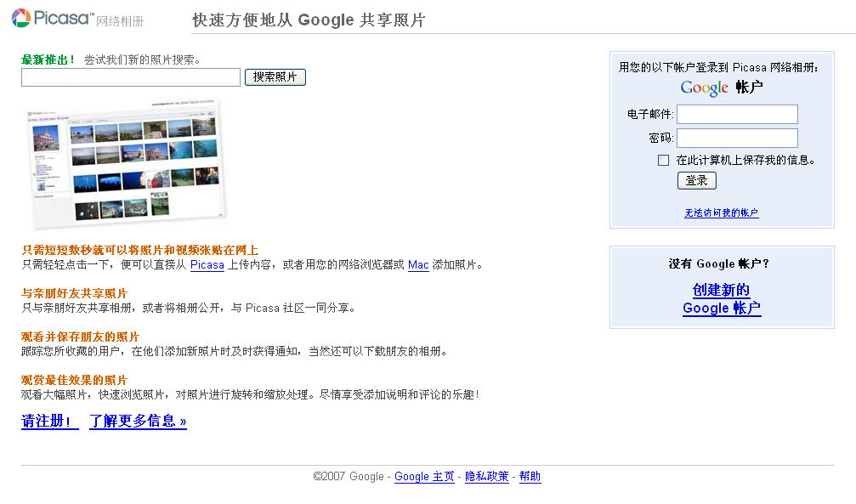Click the 搜索照片 search button
The height and width of the screenshot is (504, 856).
275,77
